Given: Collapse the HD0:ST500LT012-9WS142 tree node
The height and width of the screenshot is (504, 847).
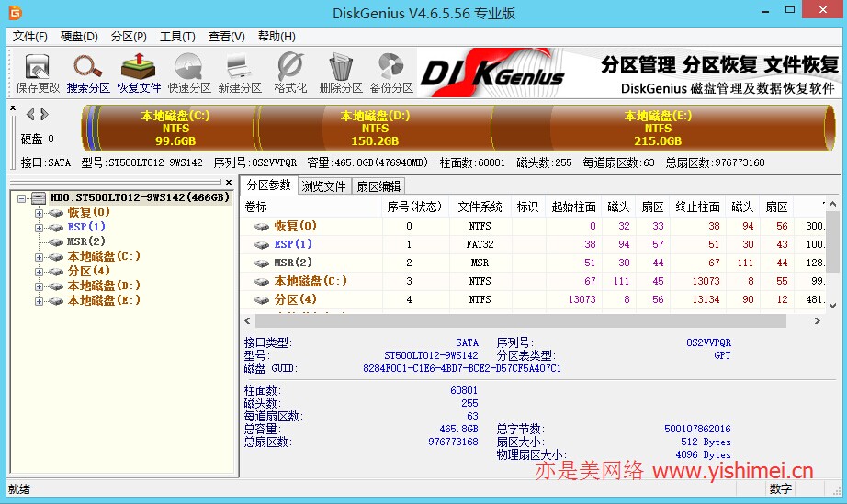Looking at the screenshot, I should click(22, 198).
